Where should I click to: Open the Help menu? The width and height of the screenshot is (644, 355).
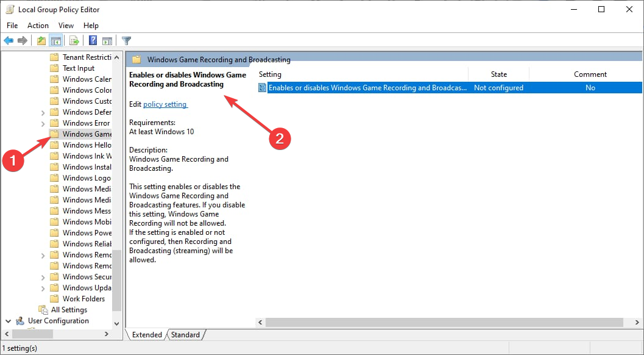(x=91, y=26)
